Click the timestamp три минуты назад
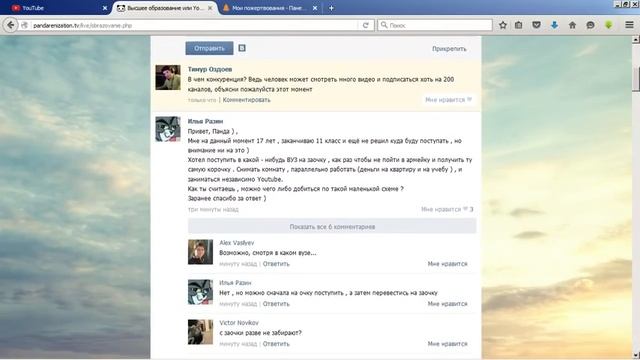This screenshot has height=360, width=640. [213, 209]
